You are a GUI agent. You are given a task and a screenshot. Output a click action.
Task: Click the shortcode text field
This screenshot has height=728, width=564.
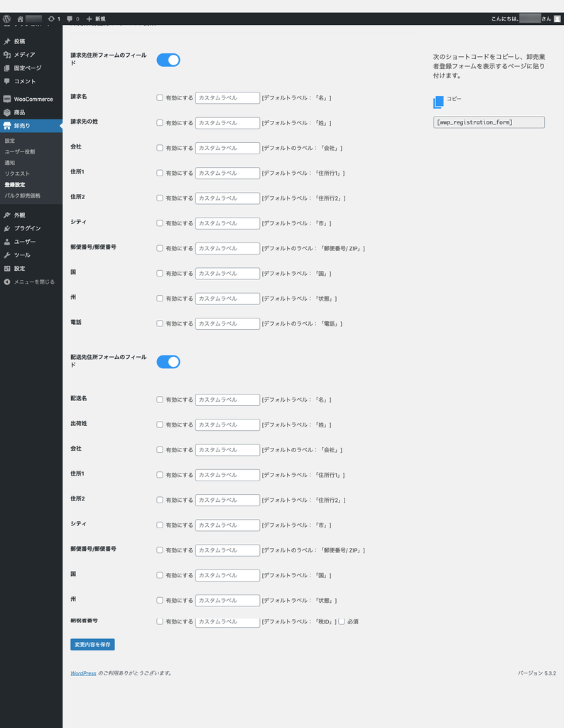tap(489, 122)
